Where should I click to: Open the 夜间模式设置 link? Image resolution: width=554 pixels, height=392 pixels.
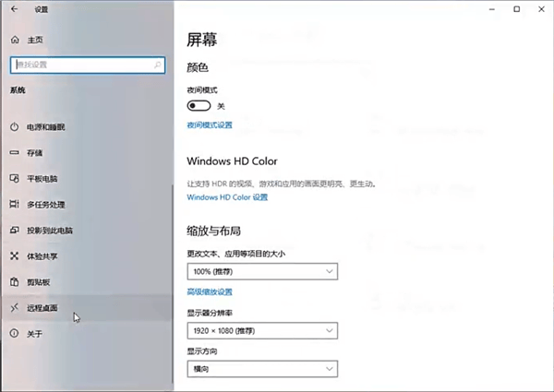210,125
